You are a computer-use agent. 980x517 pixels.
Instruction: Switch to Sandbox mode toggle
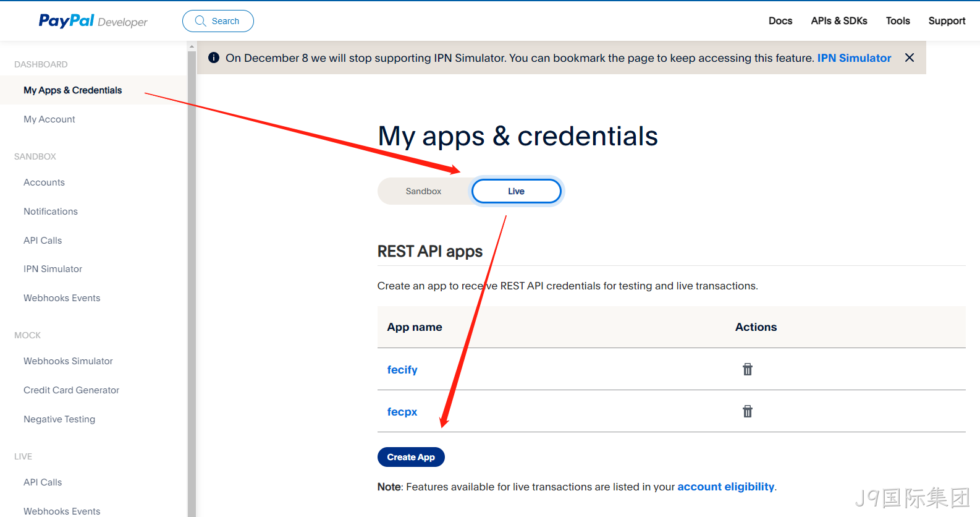click(424, 191)
